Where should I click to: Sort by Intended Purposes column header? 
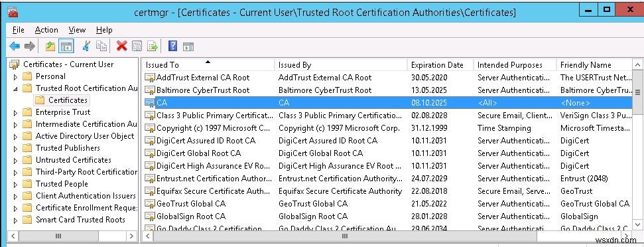click(x=515, y=65)
